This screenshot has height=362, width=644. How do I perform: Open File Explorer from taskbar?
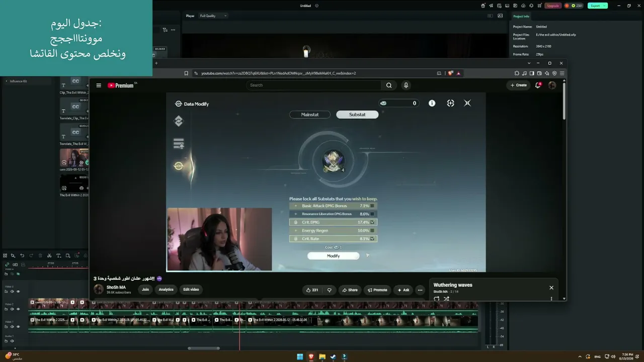322,357
